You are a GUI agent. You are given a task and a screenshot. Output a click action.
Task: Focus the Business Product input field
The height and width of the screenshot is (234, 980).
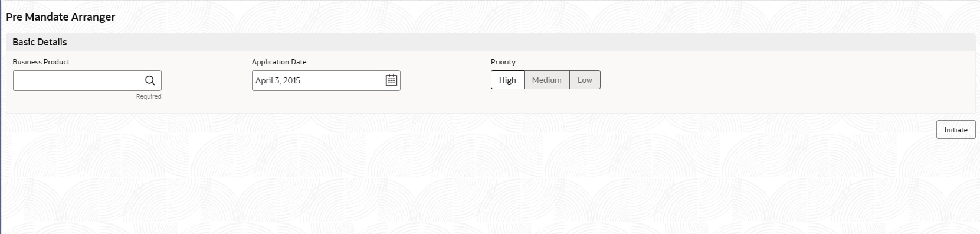click(78, 80)
